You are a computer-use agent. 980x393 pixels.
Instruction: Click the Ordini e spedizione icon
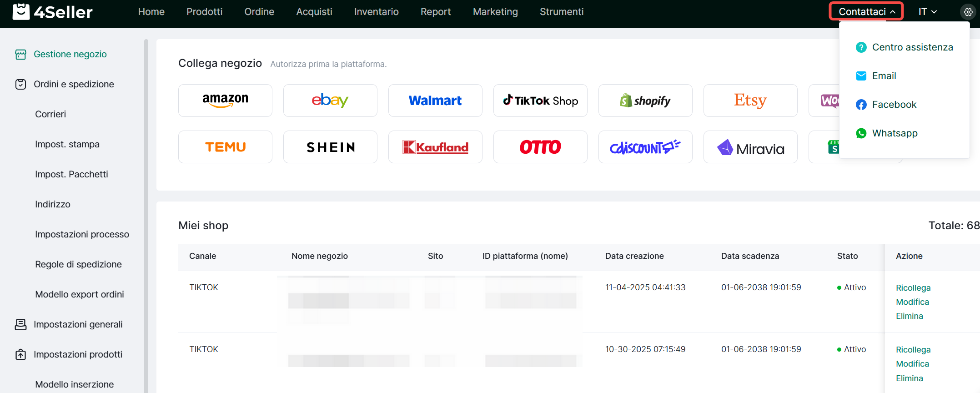[20, 84]
